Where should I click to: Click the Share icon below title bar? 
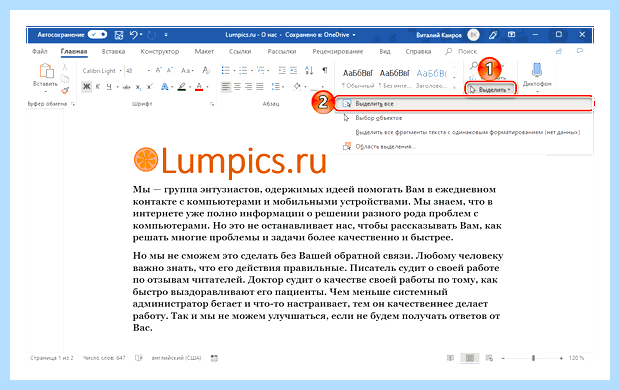tap(559, 51)
